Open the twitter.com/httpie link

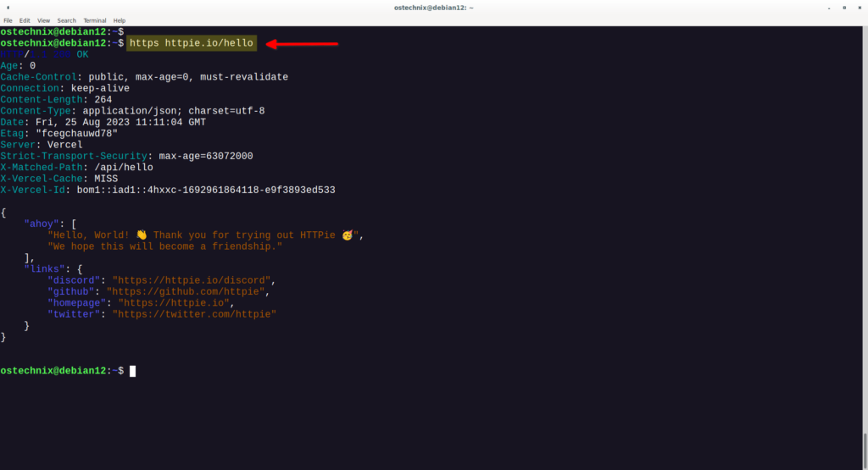tap(194, 314)
